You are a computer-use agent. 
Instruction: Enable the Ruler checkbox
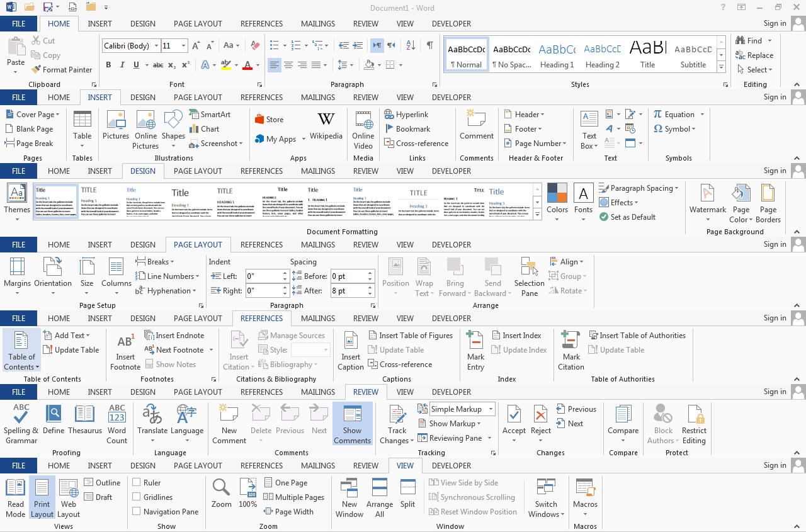pos(137,483)
